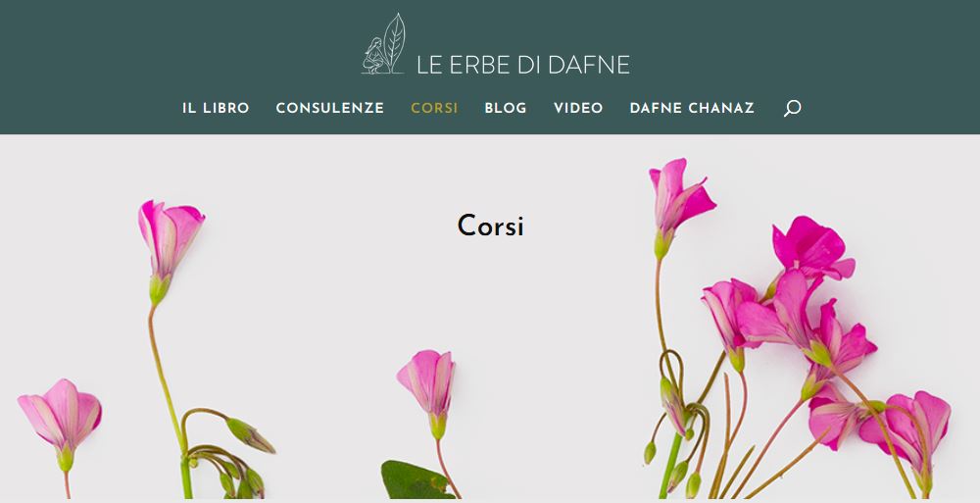Navigate to the BLOG section
The width and height of the screenshot is (980, 503).
506,108
